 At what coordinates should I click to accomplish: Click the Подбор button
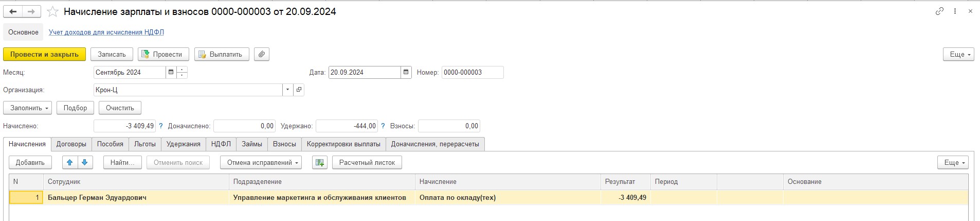coord(75,108)
